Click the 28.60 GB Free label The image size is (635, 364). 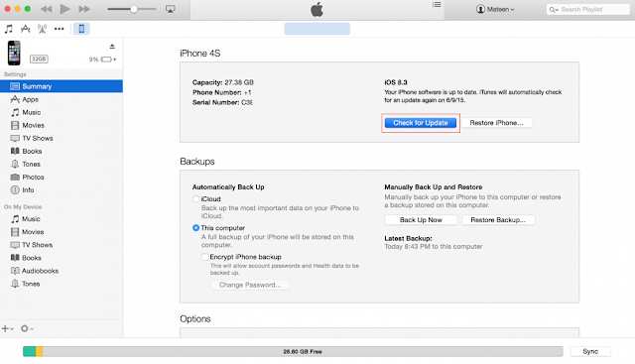303,351
